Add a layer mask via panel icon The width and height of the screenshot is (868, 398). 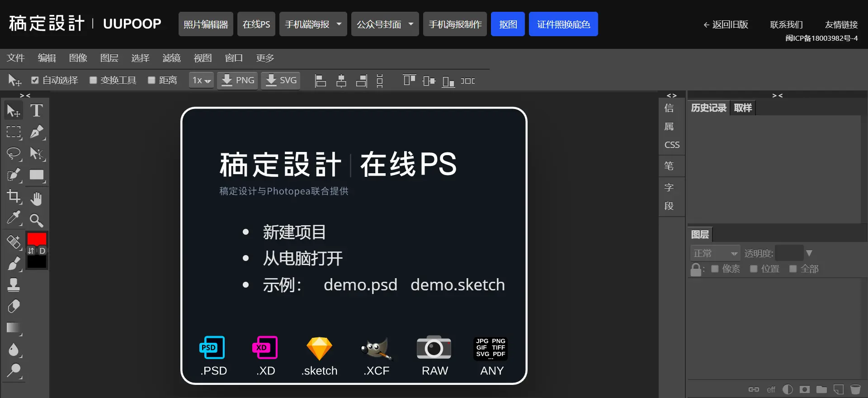tap(805, 389)
